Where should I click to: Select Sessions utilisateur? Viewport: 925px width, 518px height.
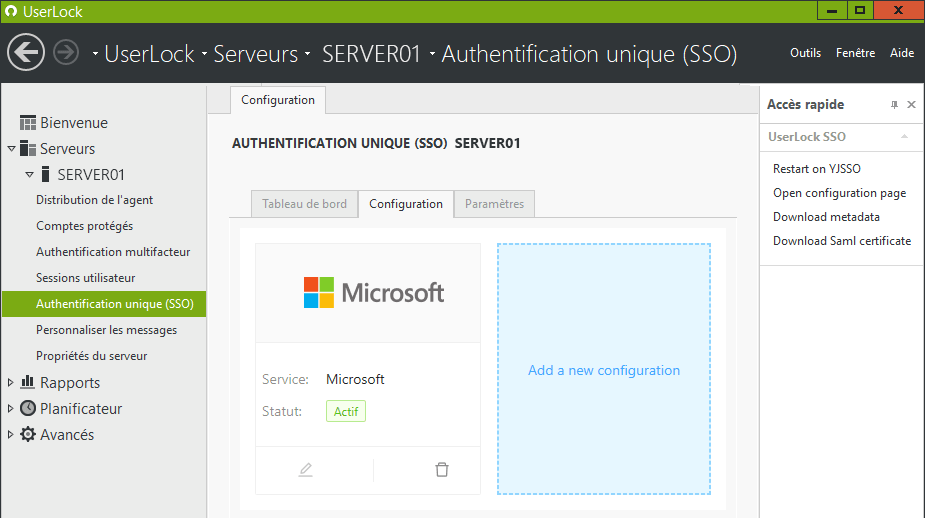(x=86, y=278)
